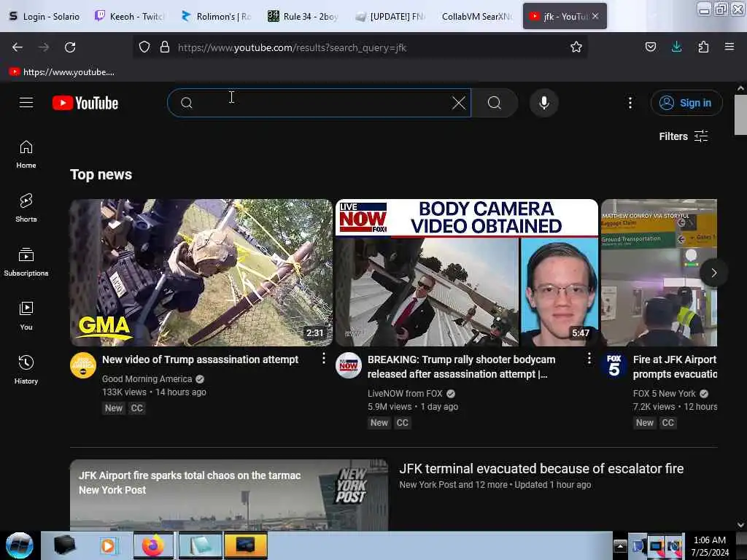The height and width of the screenshot is (560, 747).
Task: Open Firefox extensions menu
Action: coord(703,47)
